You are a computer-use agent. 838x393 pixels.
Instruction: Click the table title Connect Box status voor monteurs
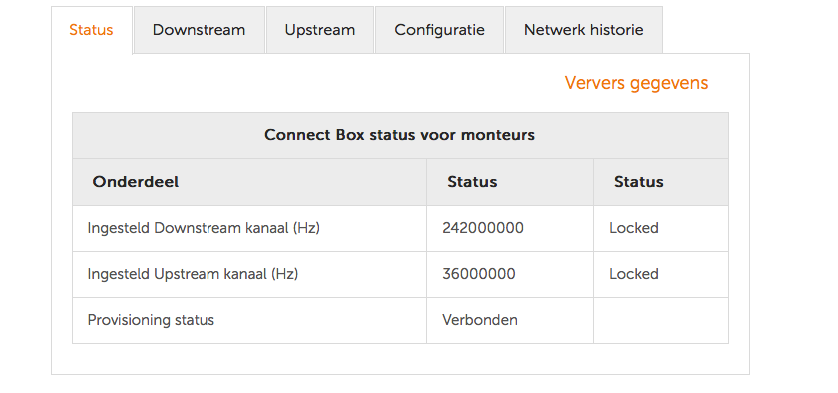399,135
